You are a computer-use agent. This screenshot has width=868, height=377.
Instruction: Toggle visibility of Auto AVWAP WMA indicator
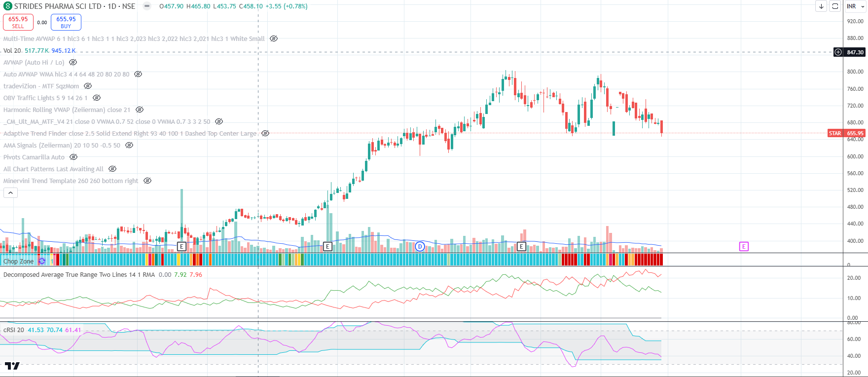click(x=138, y=74)
